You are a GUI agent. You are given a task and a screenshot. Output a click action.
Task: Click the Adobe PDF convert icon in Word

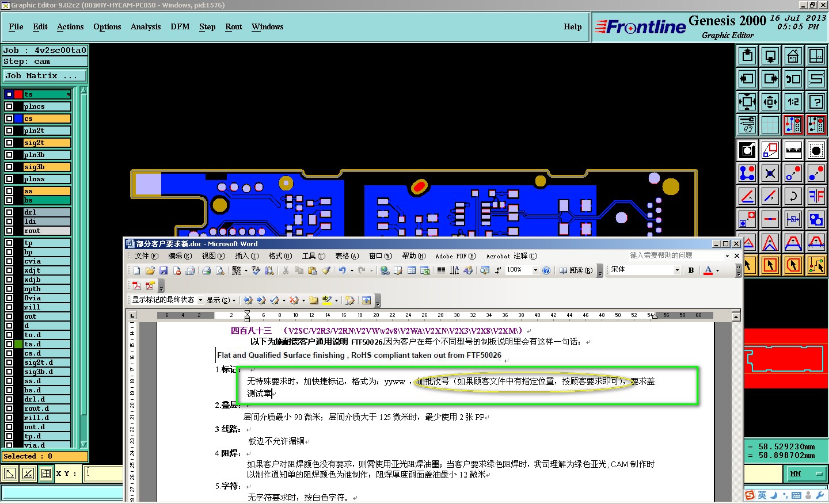pos(136,285)
